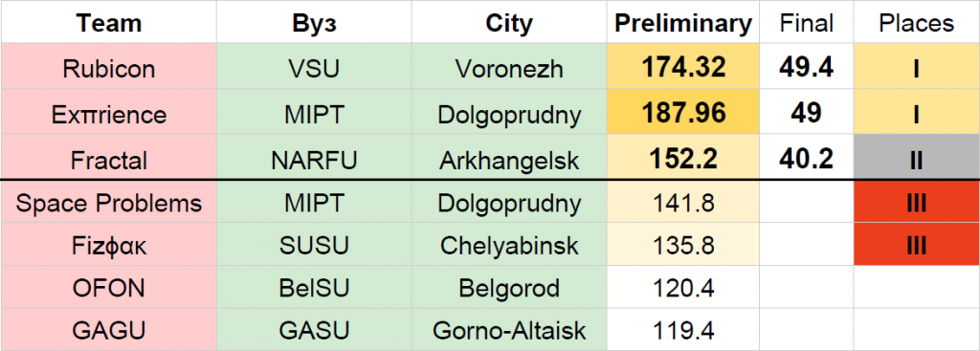
Task: Select the BelSU university cell
Action: coord(314,287)
